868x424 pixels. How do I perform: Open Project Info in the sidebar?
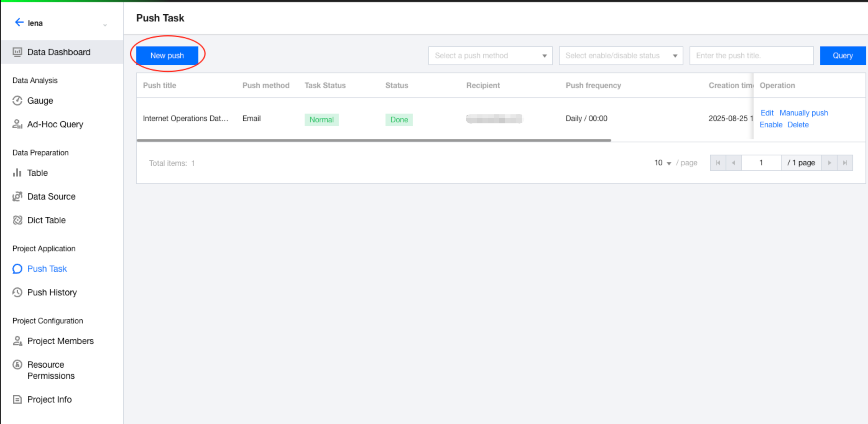(x=49, y=399)
